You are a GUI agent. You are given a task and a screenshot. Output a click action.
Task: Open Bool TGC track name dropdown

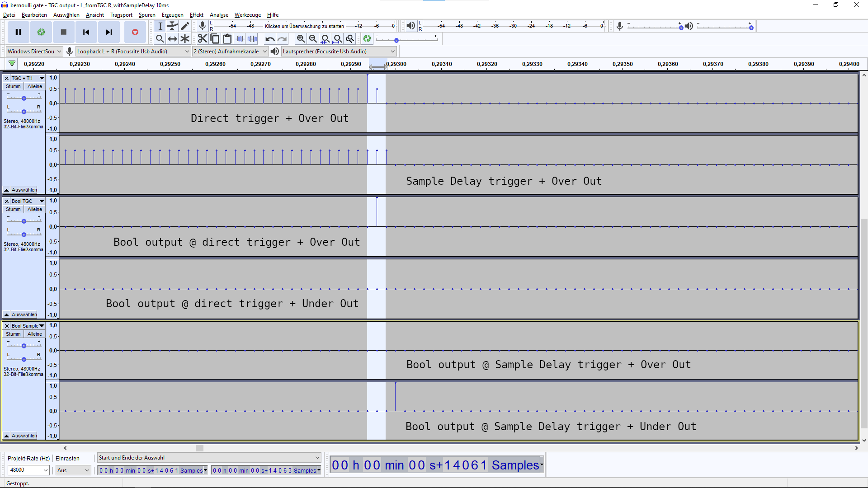coord(28,201)
